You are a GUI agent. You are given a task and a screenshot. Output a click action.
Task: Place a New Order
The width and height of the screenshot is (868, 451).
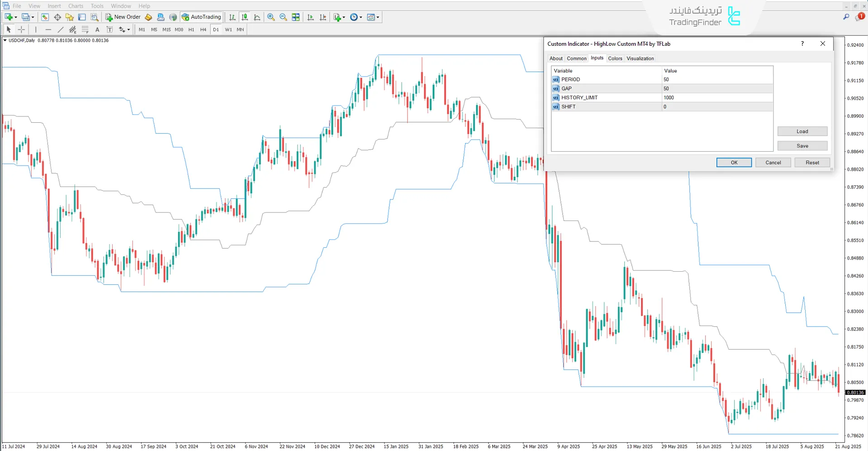pyautogui.click(x=123, y=17)
